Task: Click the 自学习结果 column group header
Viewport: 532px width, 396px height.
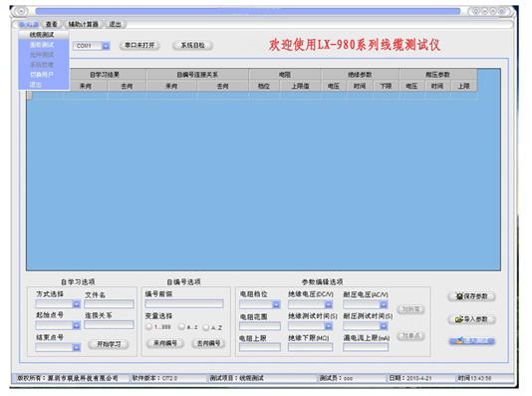Action: pos(105,75)
